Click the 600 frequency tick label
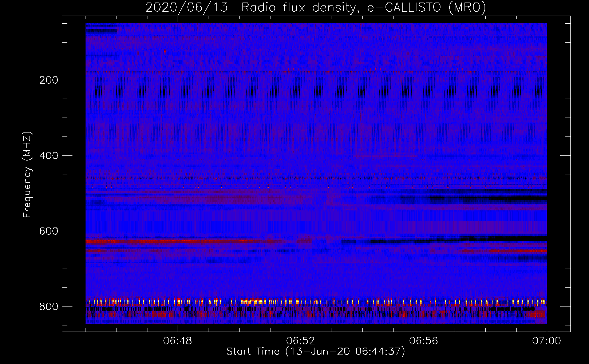 [49, 232]
